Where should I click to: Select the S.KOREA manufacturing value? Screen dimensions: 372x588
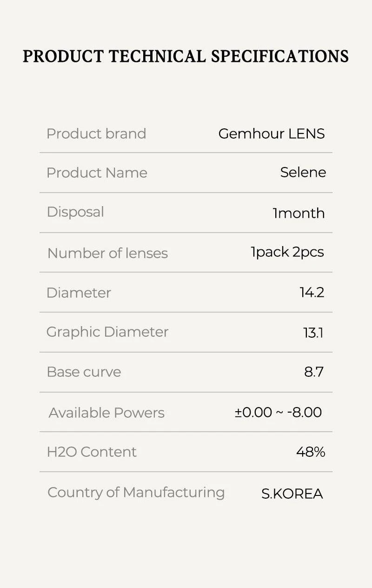(292, 494)
